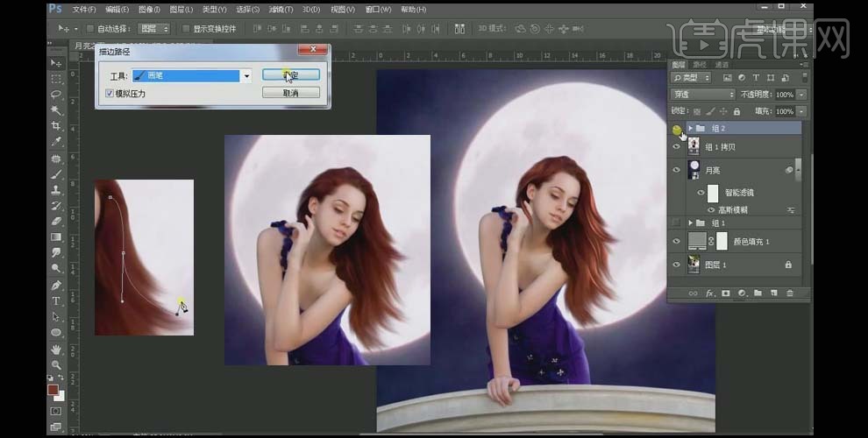
Task: Filter layers by pixel image icon
Action: (x=728, y=78)
